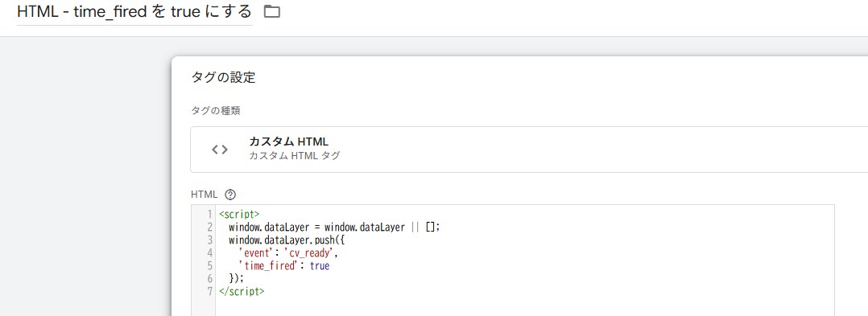Viewport: 868px width, 316px height.
Task: Click the true value on line five
Action: 320,266
